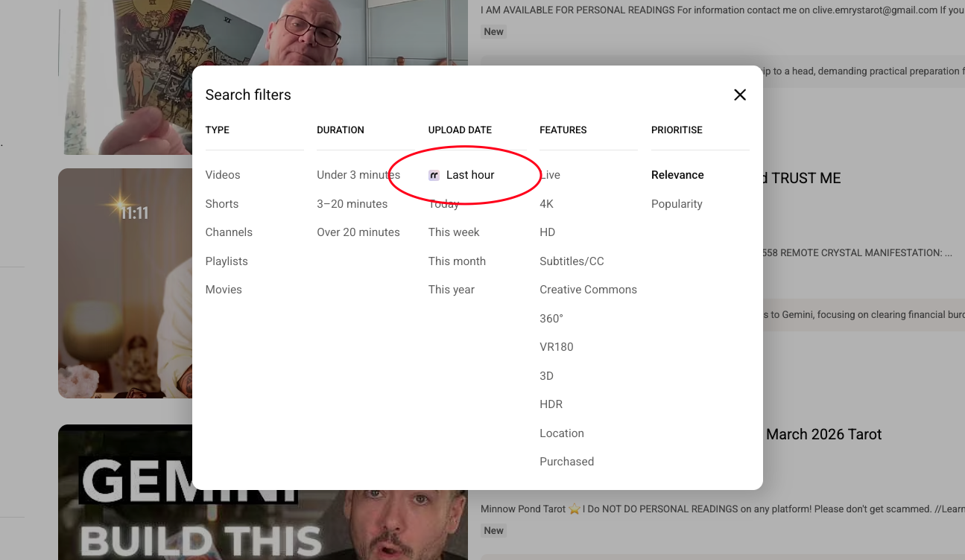Image resolution: width=965 pixels, height=560 pixels.
Task: Filter by Live feature
Action: [549, 174]
